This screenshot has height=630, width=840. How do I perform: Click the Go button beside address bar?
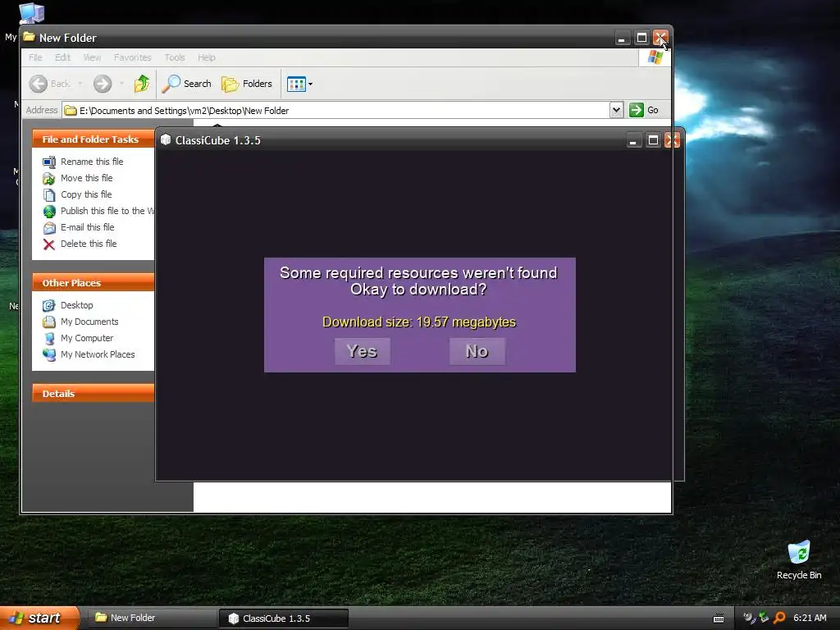pyautogui.click(x=643, y=110)
